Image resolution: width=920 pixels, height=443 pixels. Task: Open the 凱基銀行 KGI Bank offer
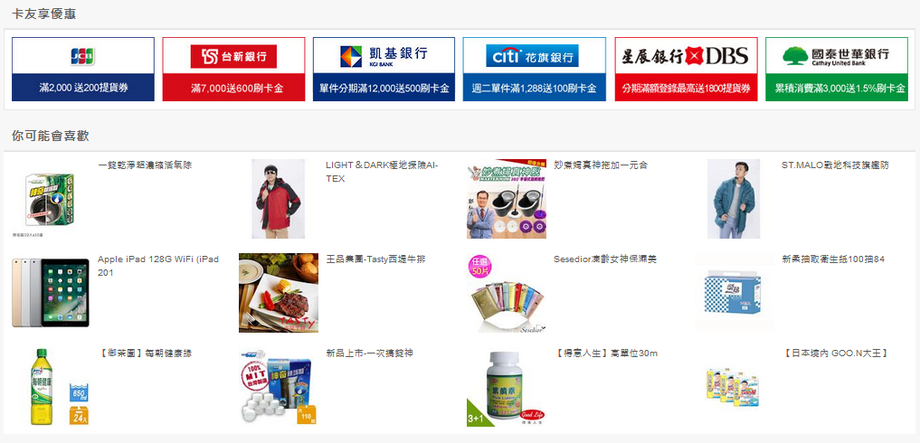point(384,69)
